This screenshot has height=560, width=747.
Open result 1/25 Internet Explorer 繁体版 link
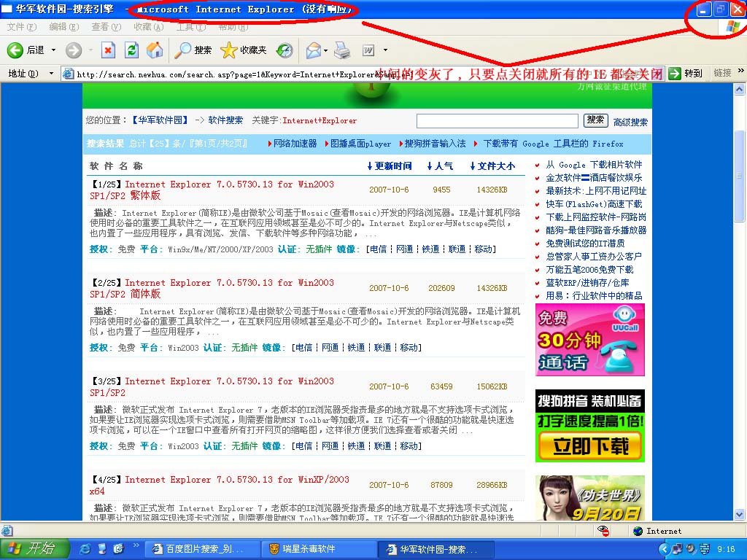[212, 190]
